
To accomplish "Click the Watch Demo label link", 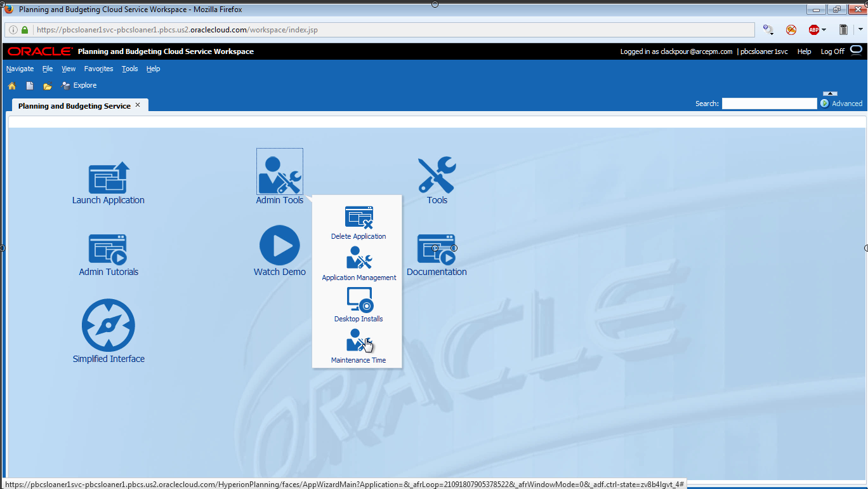I will [280, 272].
